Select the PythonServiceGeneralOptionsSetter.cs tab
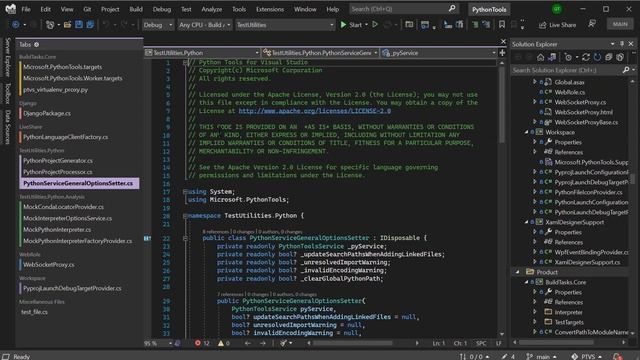The width and height of the screenshot is (640, 360). (79, 183)
